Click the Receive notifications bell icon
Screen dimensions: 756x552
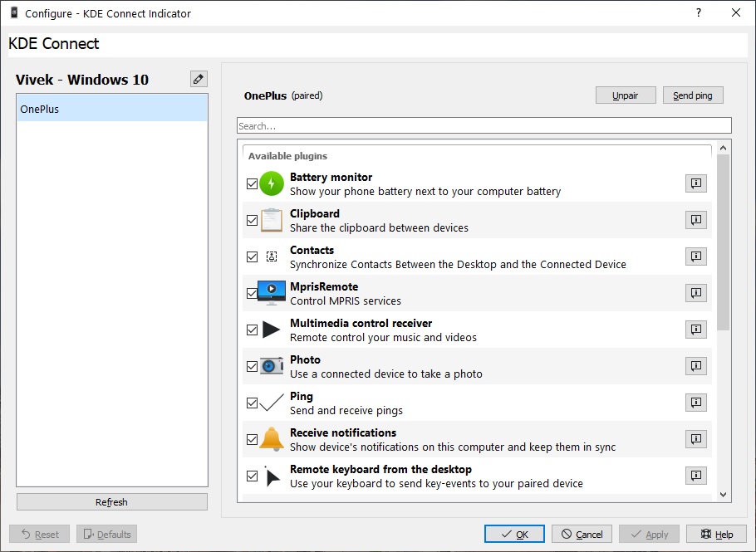pyautogui.click(x=272, y=439)
